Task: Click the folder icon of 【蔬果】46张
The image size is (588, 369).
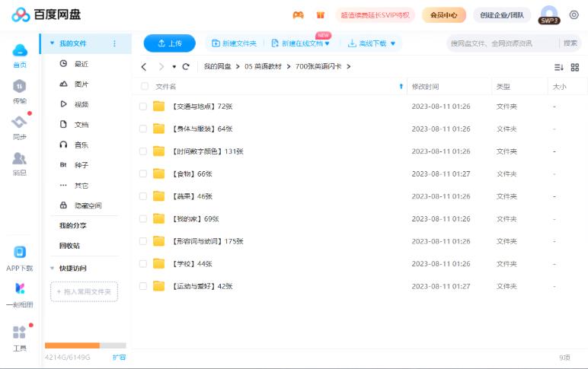Action: tap(158, 196)
